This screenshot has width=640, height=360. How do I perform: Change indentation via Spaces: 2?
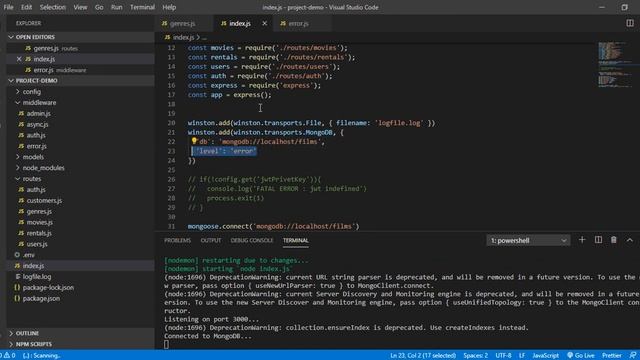coord(476,356)
